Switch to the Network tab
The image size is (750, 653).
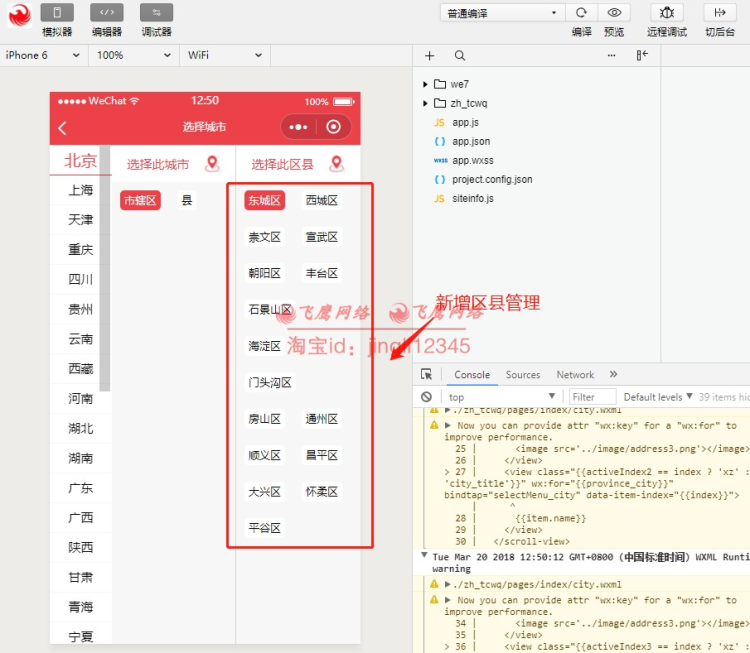pos(575,375)
